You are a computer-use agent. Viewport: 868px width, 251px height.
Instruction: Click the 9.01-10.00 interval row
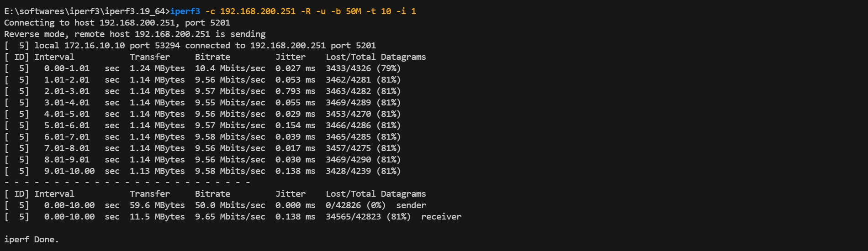[x=202, y=171]
